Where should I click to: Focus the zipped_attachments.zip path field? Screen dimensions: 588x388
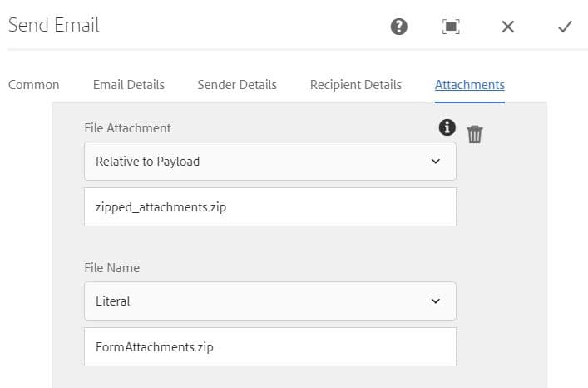coord(269,206)
